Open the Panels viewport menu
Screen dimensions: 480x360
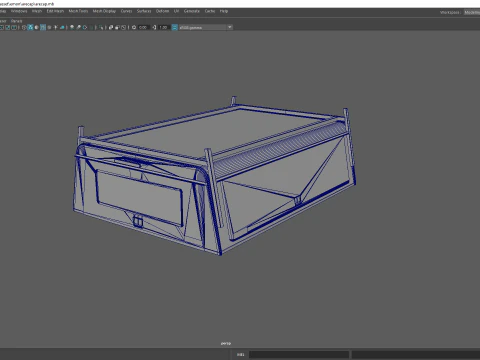tap(16, 21)
